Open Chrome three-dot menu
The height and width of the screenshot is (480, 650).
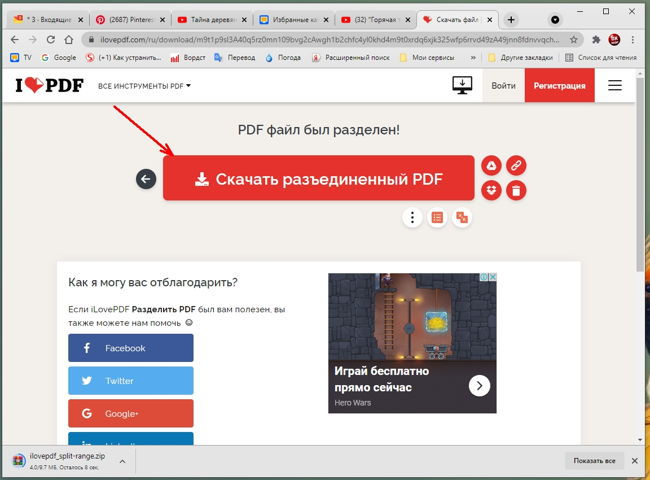pos(633,40)
